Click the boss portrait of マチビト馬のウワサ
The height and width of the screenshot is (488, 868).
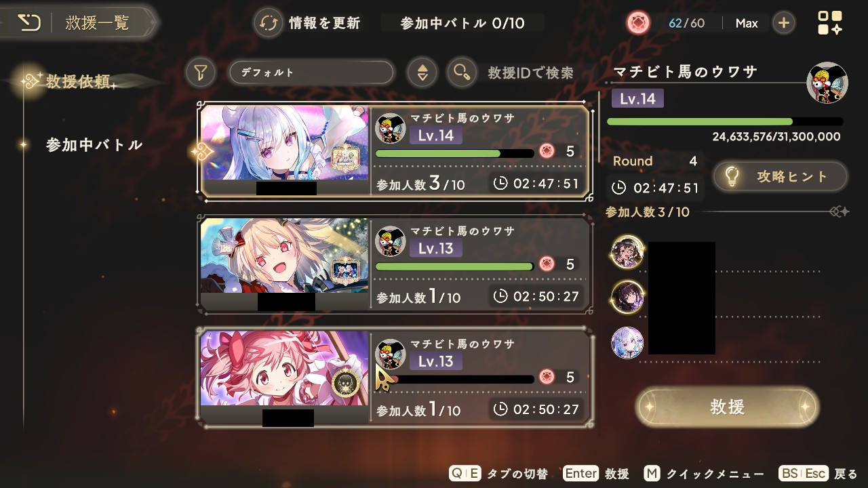point(827,83)
